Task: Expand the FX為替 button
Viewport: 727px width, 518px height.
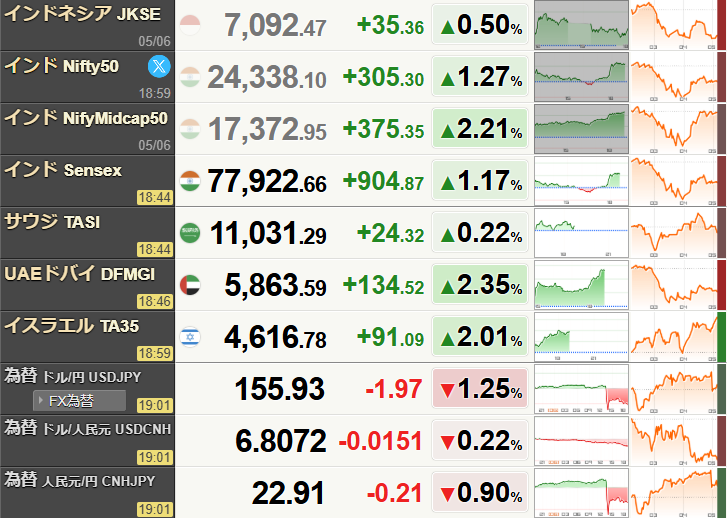Action: [79, 401]
